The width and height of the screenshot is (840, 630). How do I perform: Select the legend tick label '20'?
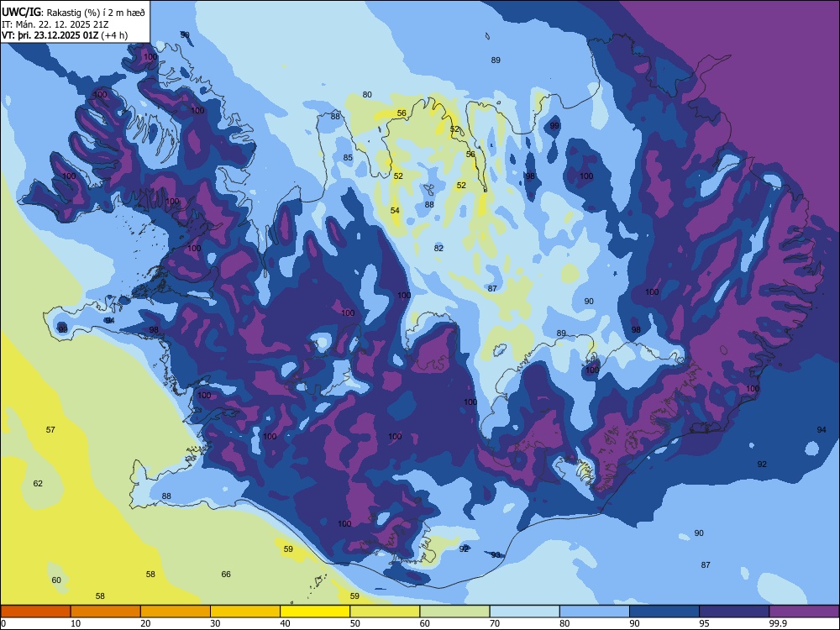pos(145,623)
